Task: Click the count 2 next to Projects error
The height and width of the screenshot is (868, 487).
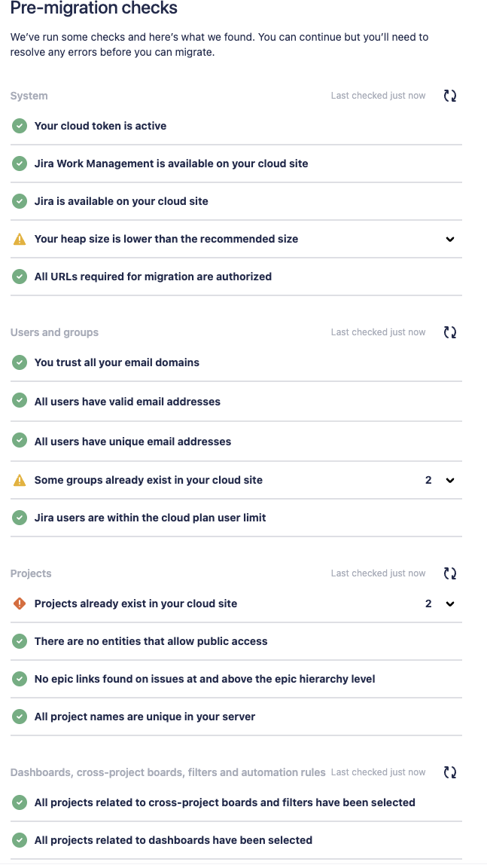Action: [428, 604]
